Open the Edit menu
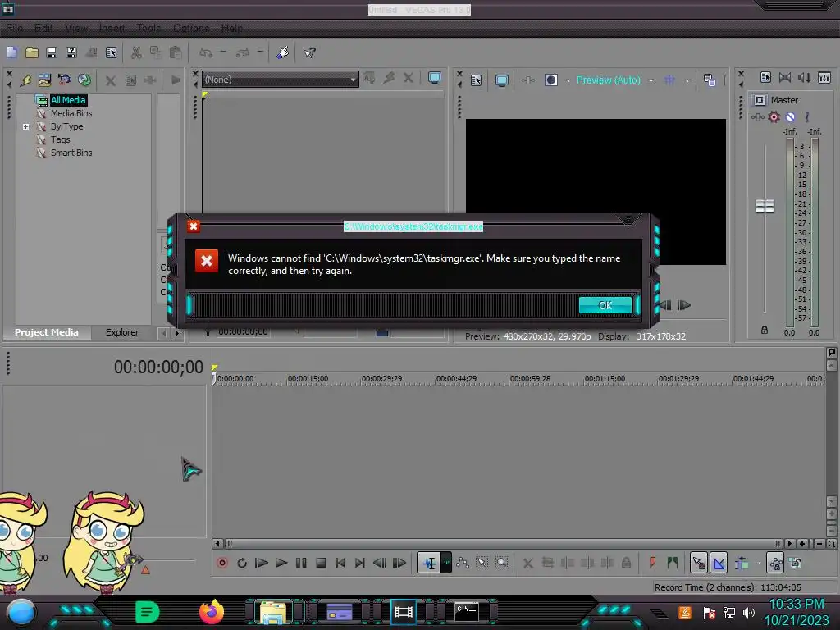 (x=43, y=28)
